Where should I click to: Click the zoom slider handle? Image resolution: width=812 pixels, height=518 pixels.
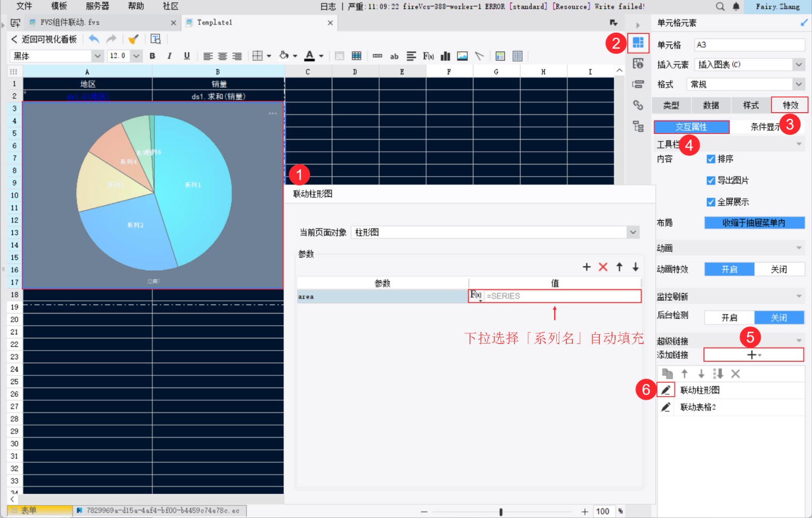click(501, 511)
